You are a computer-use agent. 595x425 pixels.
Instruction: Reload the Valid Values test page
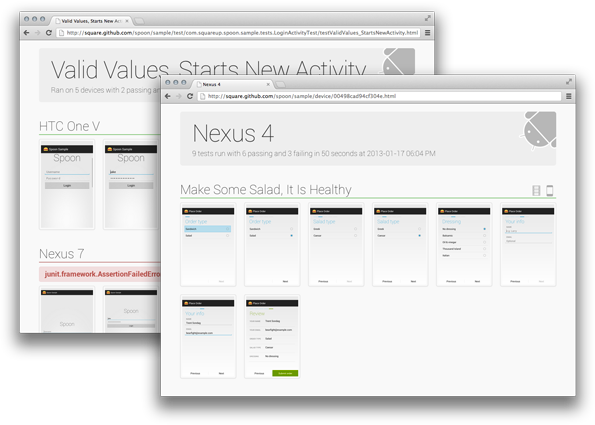[49, 33]
